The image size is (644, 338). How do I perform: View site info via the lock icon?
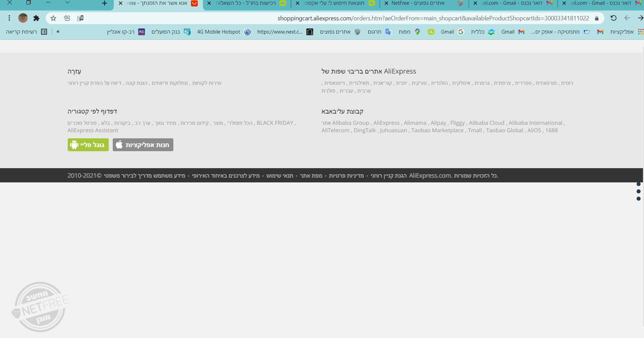[x=597, y=18]
